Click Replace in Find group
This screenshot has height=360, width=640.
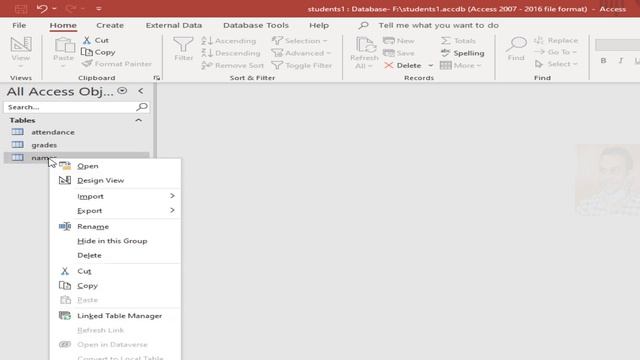[x=556, y=40]
